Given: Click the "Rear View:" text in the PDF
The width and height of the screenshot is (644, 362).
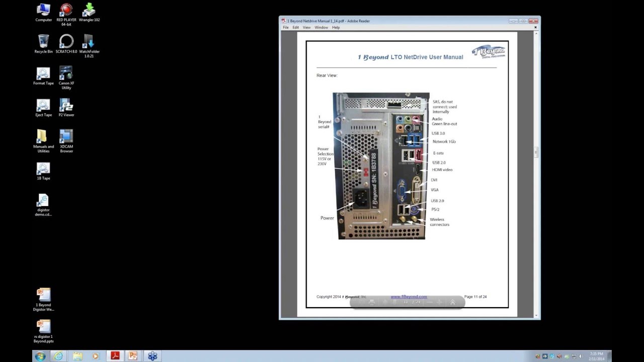Looking at the screenshot, I should 327,75.
